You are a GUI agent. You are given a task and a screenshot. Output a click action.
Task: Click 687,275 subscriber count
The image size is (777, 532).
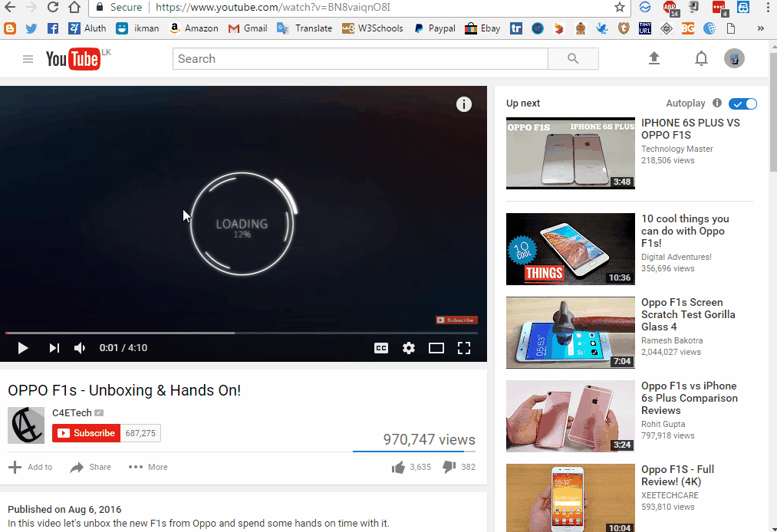pyautogui.click(x=140, y=433)
